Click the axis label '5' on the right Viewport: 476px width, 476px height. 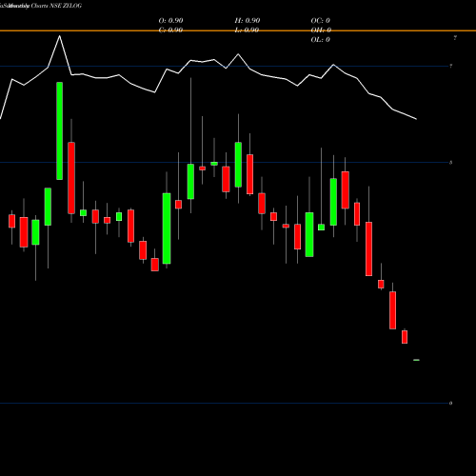click(x=451, y=163)
